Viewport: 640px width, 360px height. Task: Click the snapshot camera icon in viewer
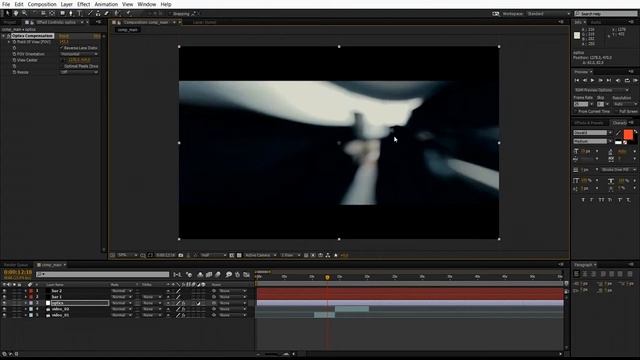[180, 255]
